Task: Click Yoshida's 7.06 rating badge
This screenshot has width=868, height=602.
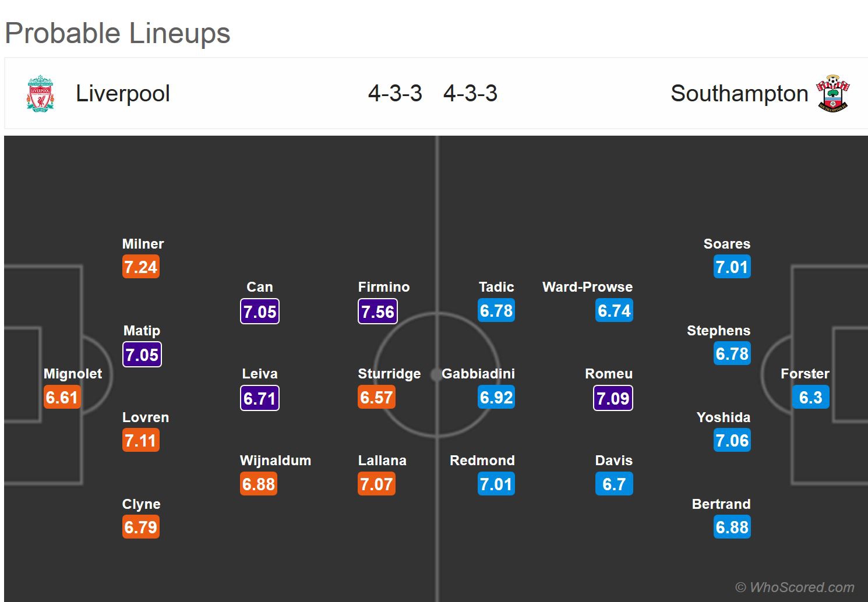Action: click(732, 441)
